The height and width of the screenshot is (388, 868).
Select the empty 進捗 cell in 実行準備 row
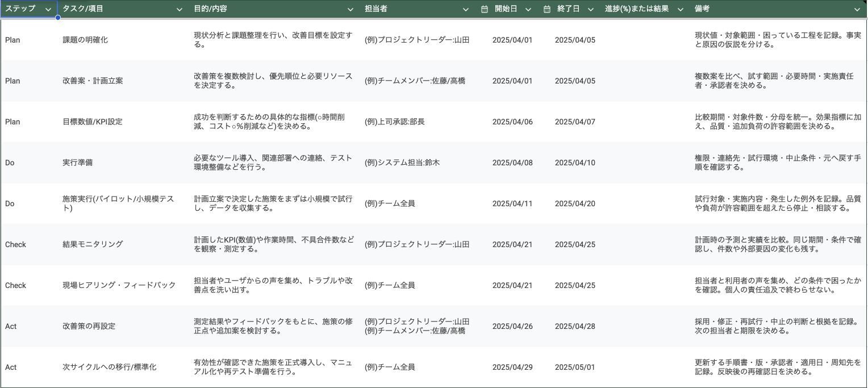pos(645,162)
